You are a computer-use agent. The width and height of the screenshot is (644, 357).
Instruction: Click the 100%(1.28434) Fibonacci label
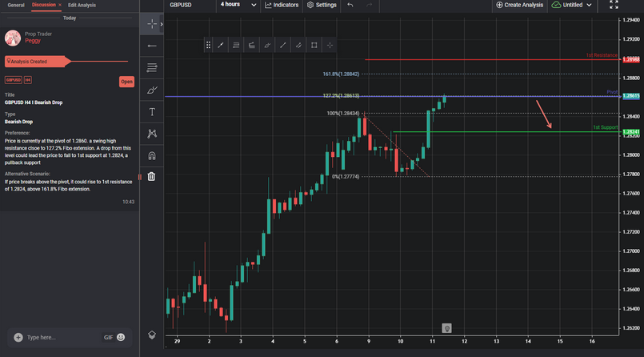click(x=343, y=114)
